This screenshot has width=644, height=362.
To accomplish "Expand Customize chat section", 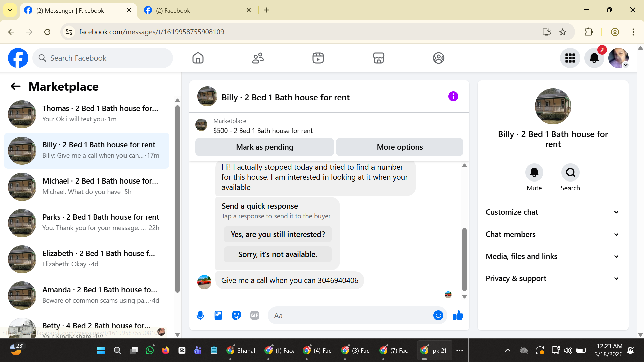I will (x=553, y=212).
